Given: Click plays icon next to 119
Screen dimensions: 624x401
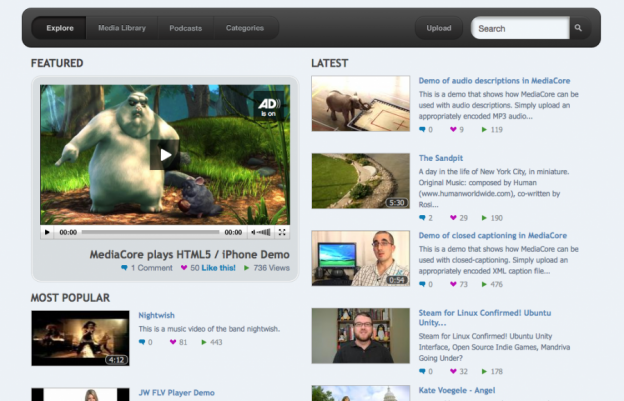Looking at the screenshot, I should click(484, 129).
